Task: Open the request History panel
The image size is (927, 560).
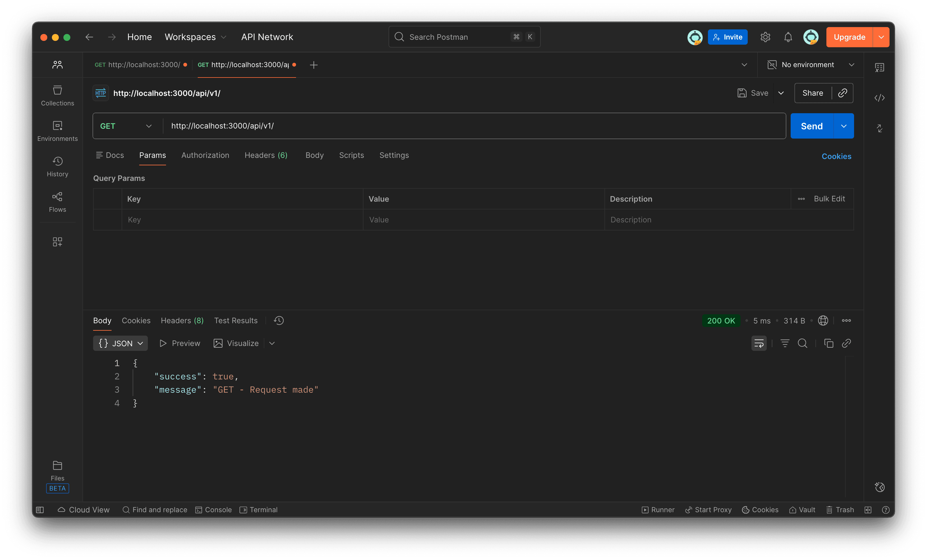Action: (x=57, y=166)
